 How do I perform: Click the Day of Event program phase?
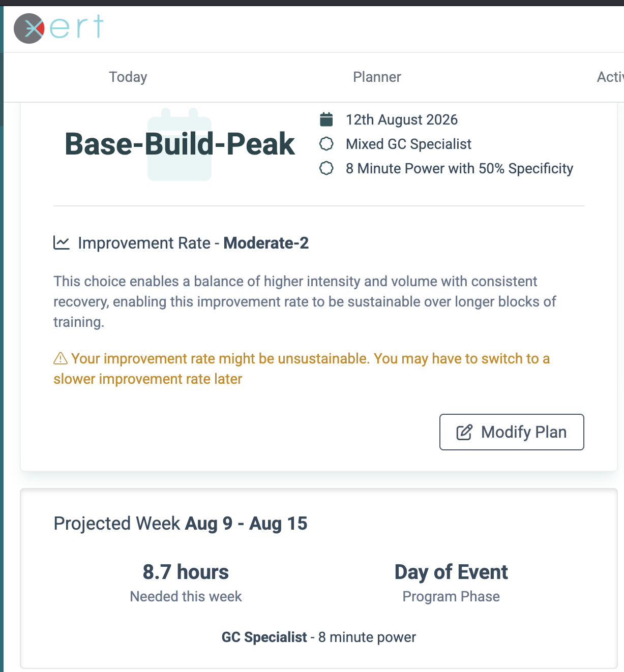pyautogui.click(x=451, y=572)
